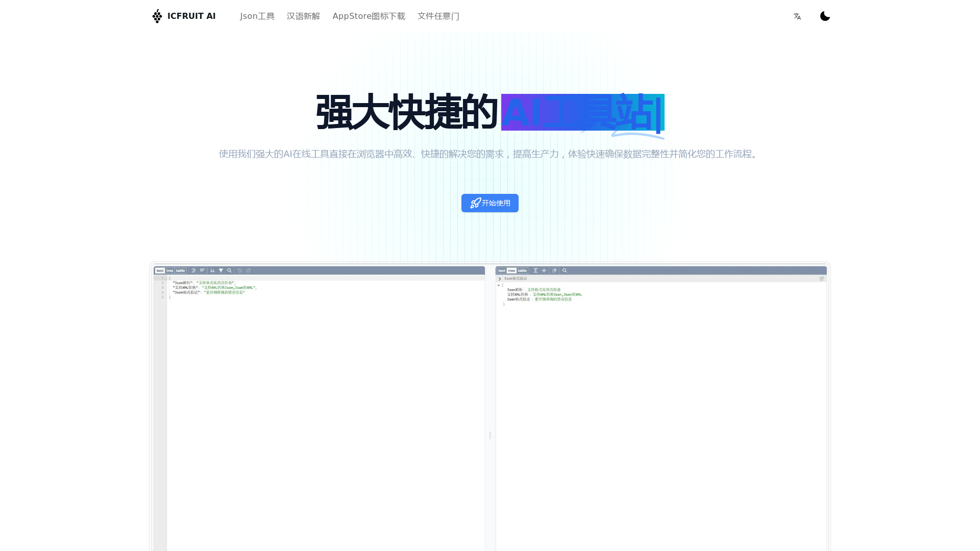Open the AppStore图标下载 menu item
This screenshot has width=980, height=551.
[x=369, y=16]
